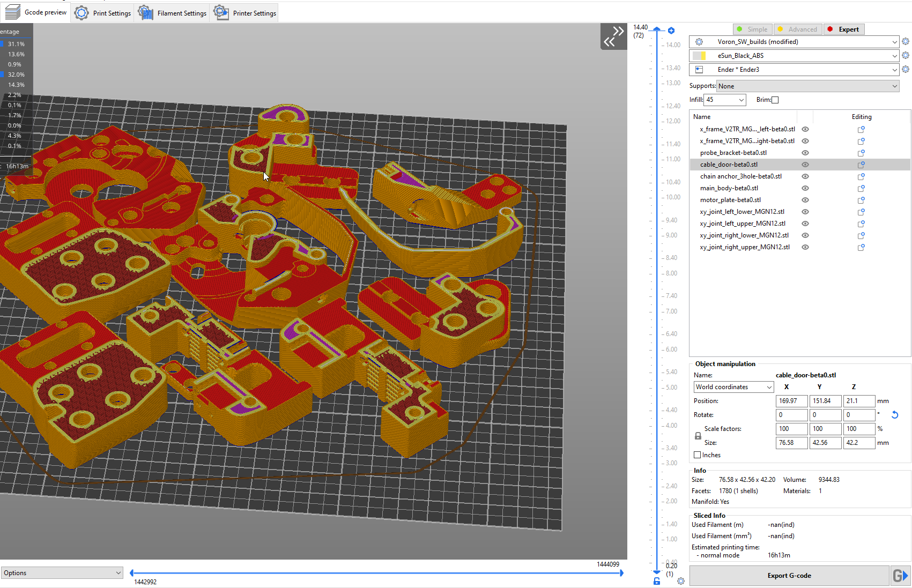
Task: Collapse the sidebar with the double-arrow icon
Action: pos(614,36)
